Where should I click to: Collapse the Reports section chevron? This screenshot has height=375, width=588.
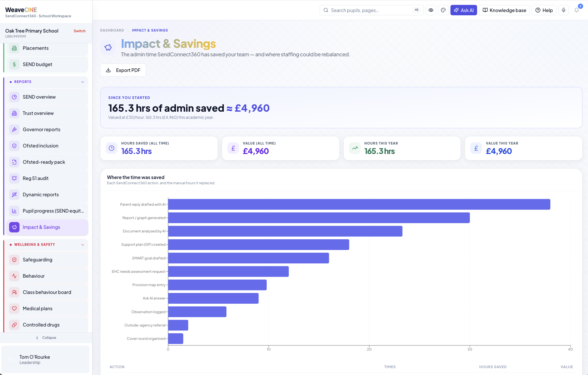click(x=83, y=82)
